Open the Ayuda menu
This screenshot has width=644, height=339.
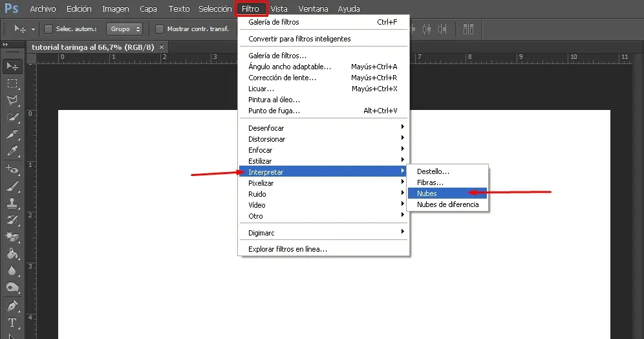click(349, 8)
